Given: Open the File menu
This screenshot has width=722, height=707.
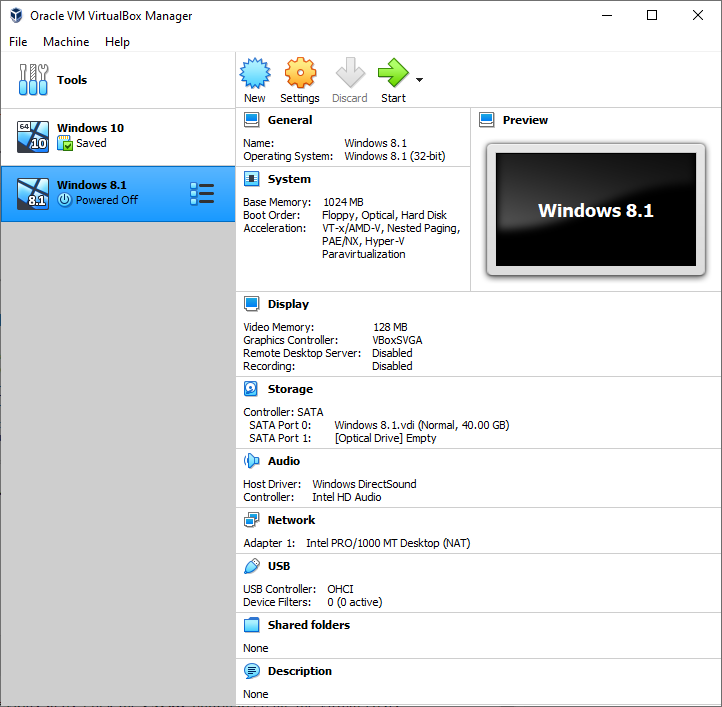Looking at the screenshot, I should coord(18,42).
